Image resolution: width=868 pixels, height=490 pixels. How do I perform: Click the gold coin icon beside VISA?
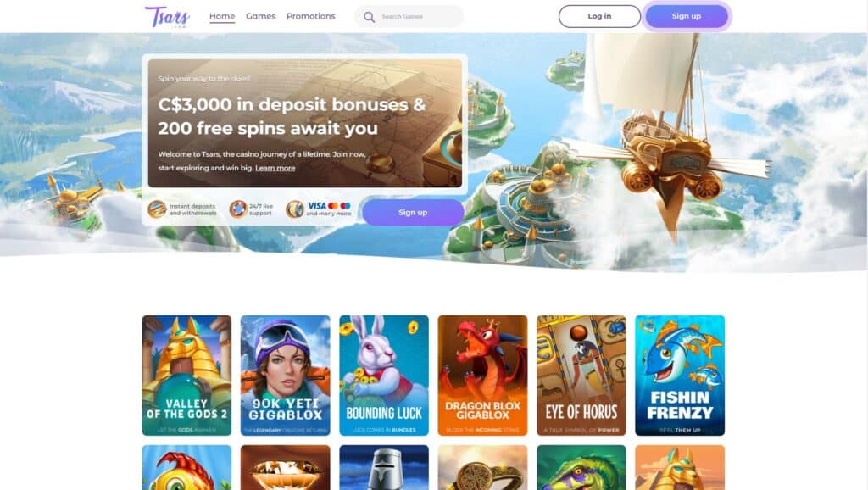294,209
